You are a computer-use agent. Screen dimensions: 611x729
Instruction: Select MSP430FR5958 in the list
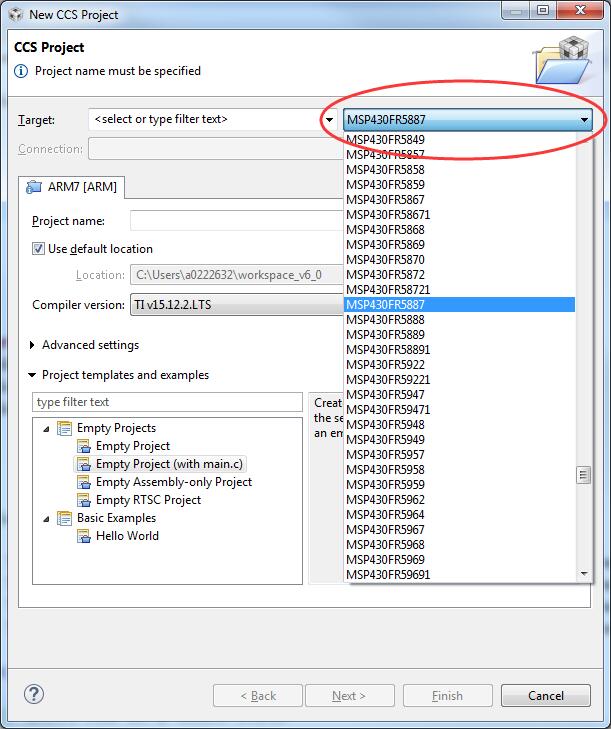[459, 470]
